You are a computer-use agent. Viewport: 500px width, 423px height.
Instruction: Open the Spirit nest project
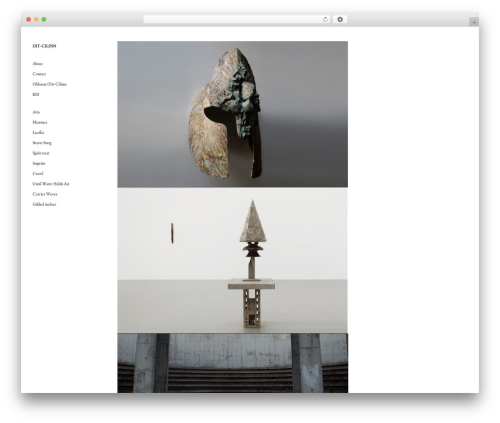[x=41, y=153]
